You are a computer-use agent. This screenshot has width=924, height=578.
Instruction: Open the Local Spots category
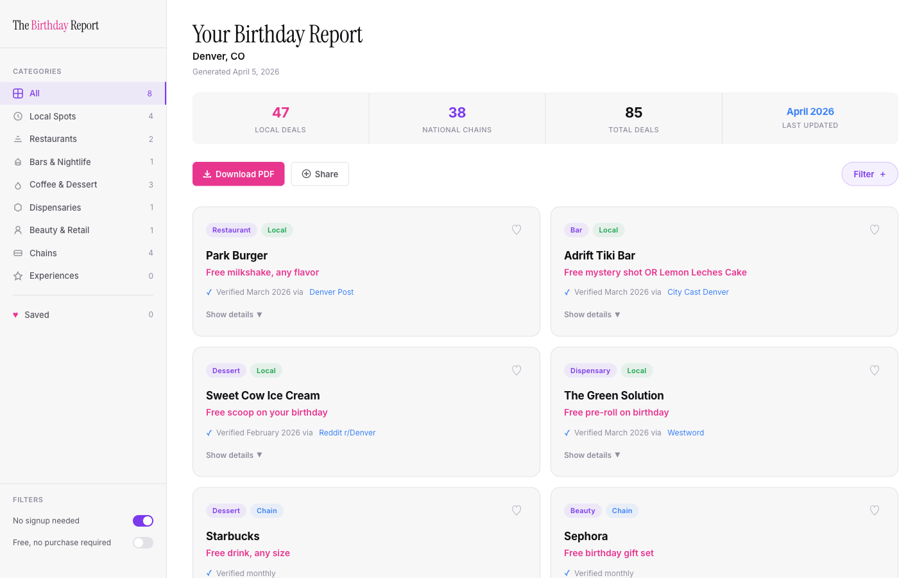pos(83,116)
